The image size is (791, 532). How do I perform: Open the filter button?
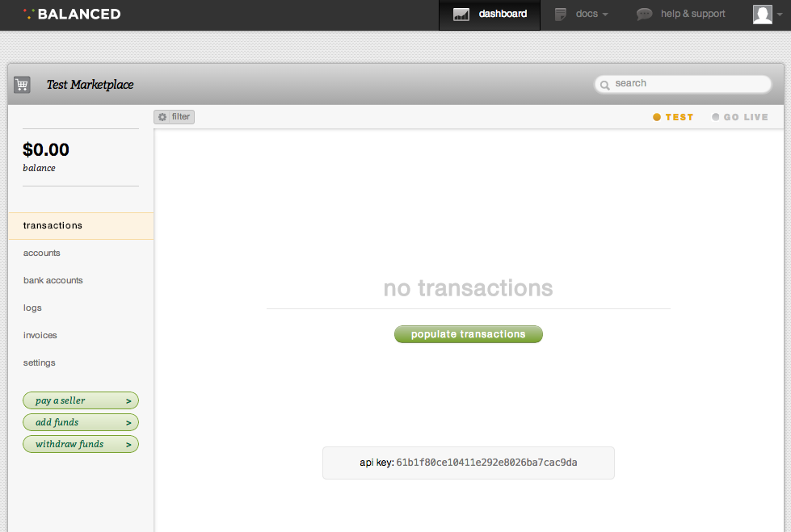point(174,116)
